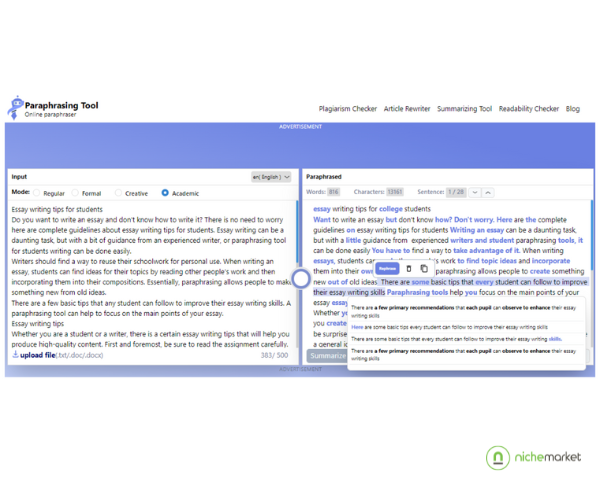Screen dimensions: 600x480
Task: Select the Formal mode radio button
Action: 75,193
